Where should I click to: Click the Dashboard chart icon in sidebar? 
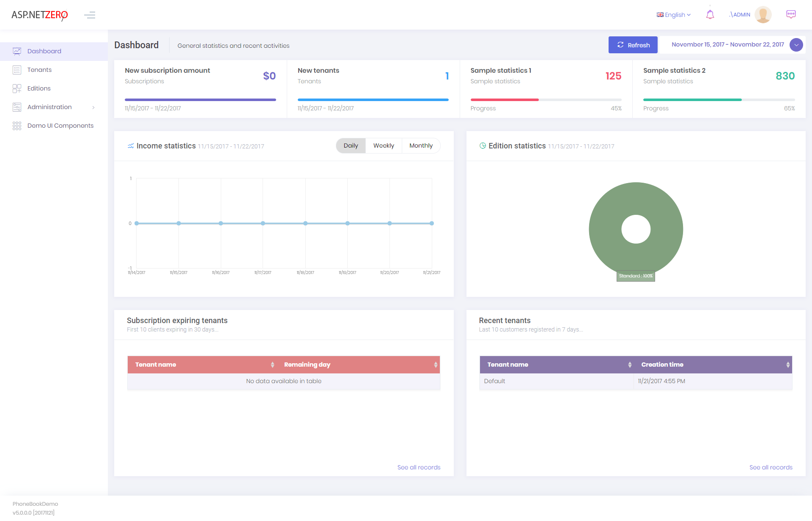click(17, 51)
